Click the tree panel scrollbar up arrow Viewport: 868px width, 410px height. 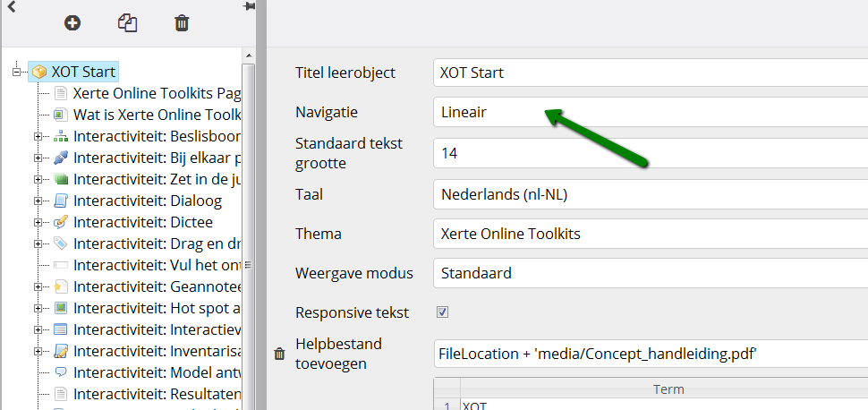(x=249, y=56)
